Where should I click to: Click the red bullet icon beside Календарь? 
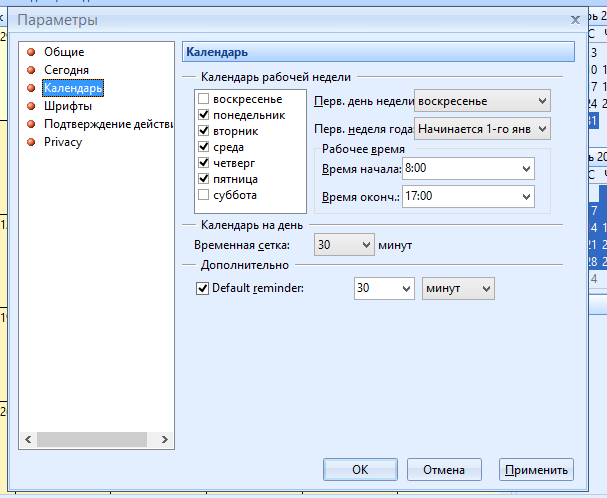pyautogui.click(x=32, y=88)
